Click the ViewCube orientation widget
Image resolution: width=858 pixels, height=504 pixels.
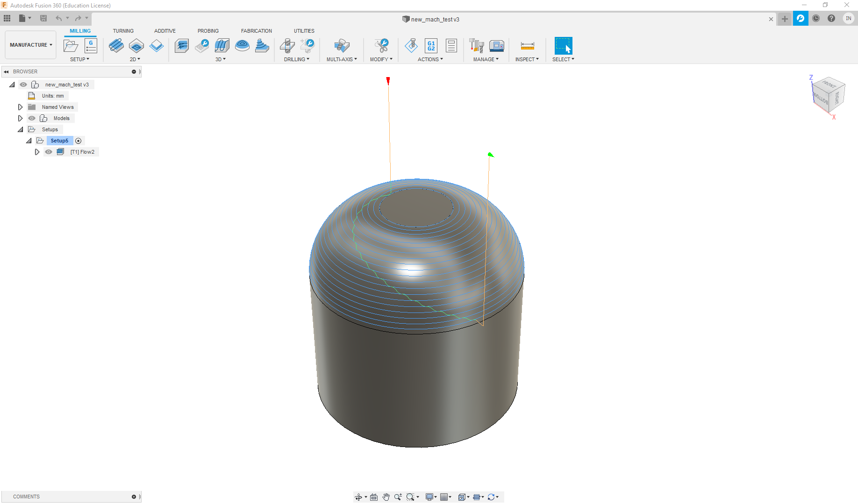828,95
